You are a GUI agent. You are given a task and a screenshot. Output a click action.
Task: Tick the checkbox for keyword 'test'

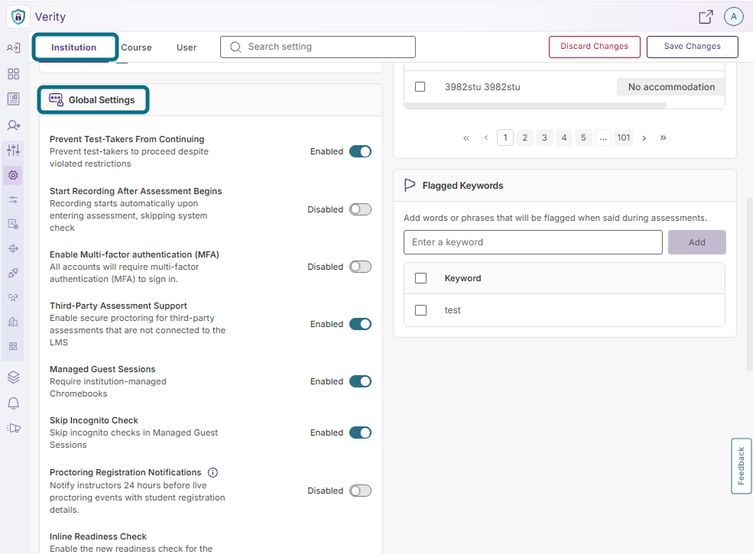tap(421, 310)
